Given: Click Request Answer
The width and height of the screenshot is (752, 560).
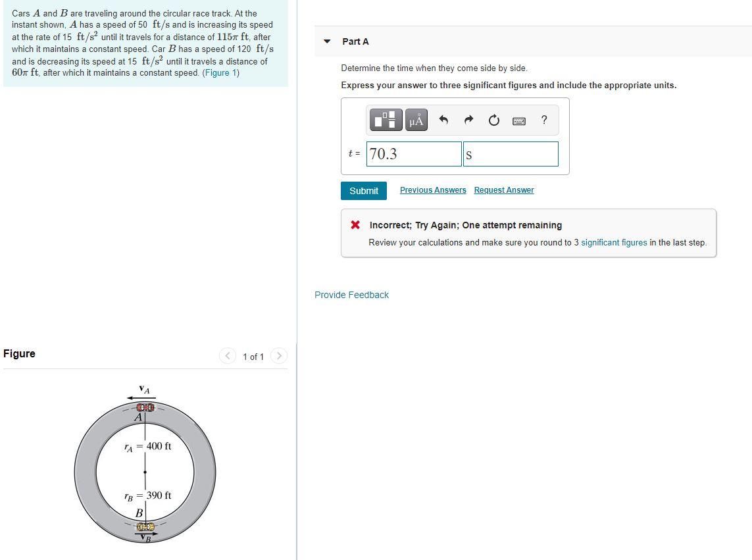Looking at the screenshot, I should click(503, 190).
